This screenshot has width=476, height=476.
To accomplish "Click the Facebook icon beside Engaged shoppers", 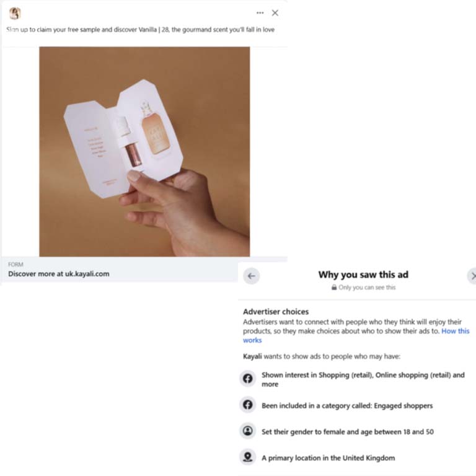I will point(248,405).
